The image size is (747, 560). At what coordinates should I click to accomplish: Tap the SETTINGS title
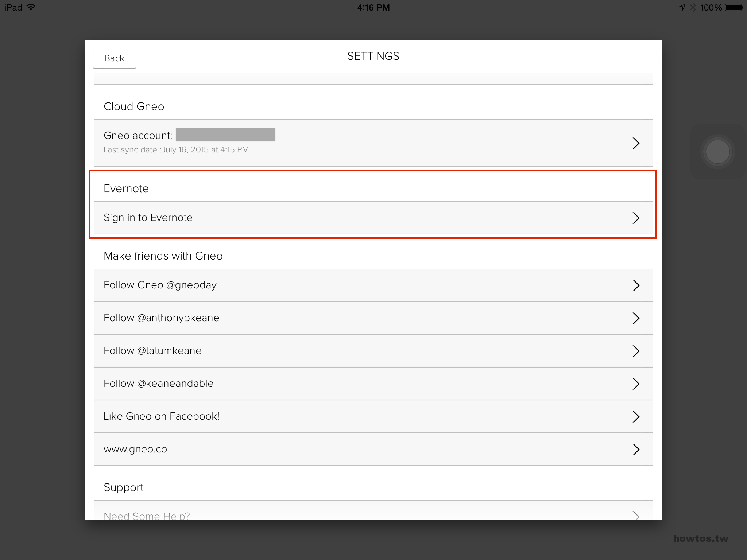(373, 56)
